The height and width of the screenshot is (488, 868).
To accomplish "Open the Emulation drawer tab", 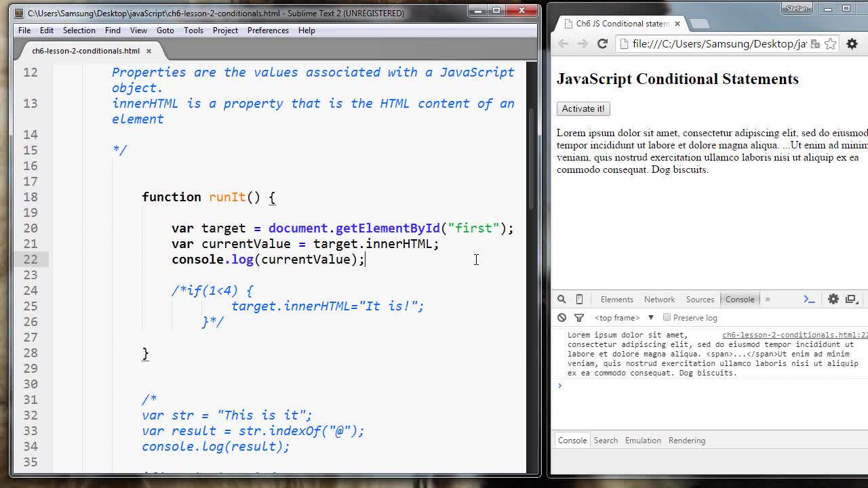I will 643,440.
